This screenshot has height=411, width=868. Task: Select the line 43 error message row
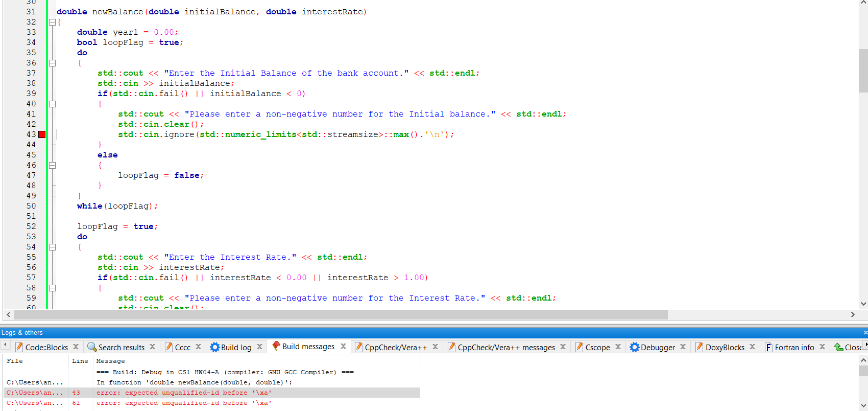pos(212,393)
